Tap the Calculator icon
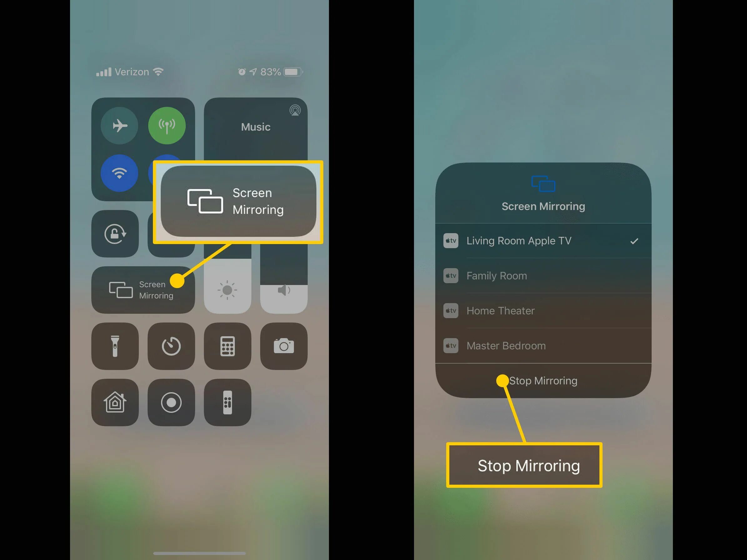 tap(226, 345)
